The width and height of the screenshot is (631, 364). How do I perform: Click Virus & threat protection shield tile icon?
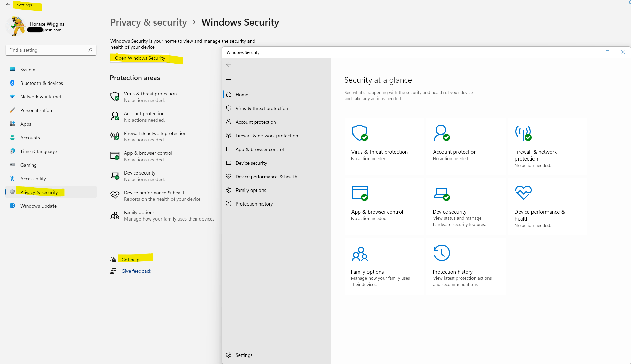(360, 133)
